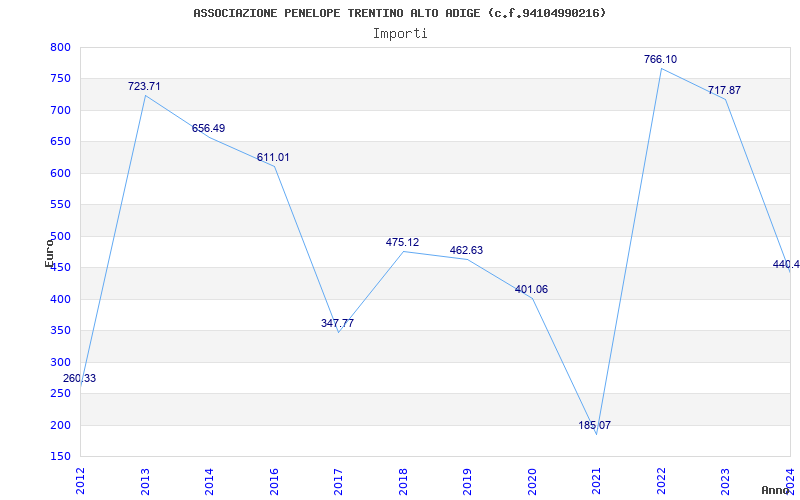Image resolution: width=800 pixels, height=500 pixels.
Task: Click the 2022 x-axis year label
Action: 661,481
